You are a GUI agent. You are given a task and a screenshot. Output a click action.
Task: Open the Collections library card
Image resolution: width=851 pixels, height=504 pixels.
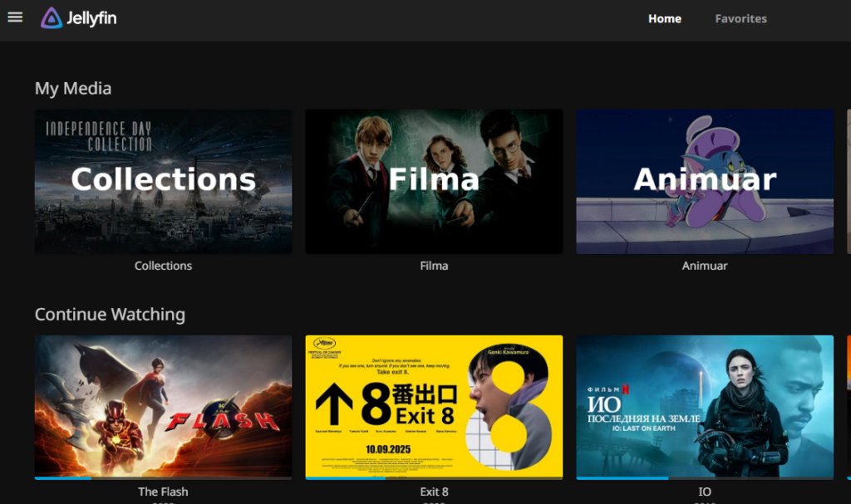point(163,181)
